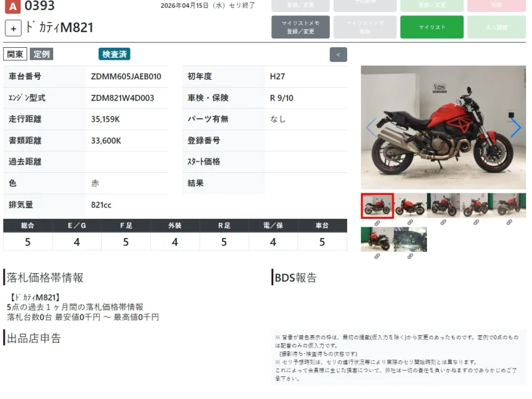Click the green マイリスト button
Viewport: 532px width, 399px height.
click(x=432, y=27)
